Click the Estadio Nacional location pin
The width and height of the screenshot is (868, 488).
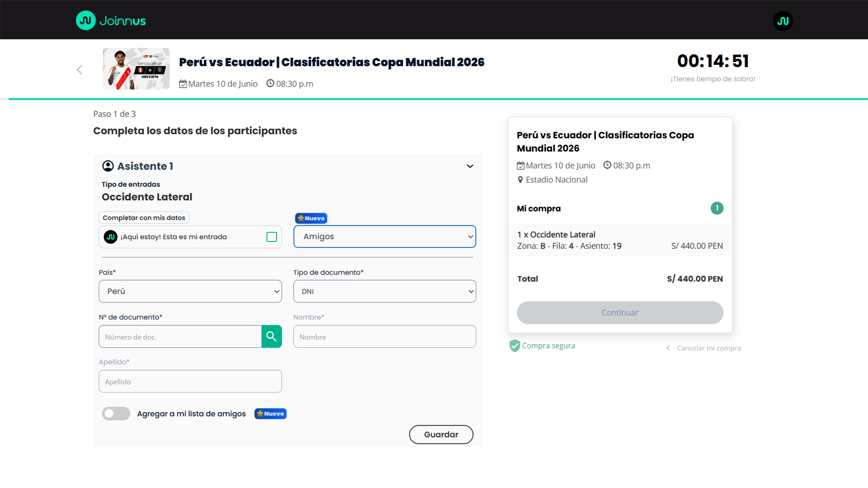520,180
